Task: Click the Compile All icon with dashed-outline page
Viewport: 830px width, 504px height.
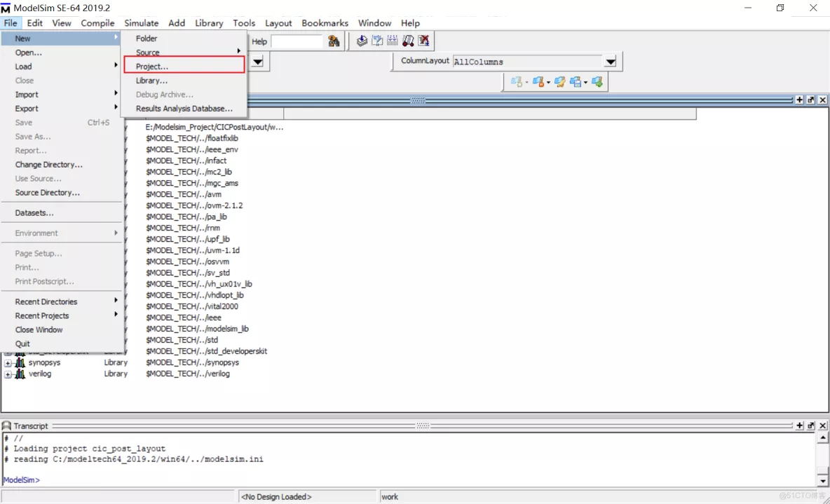Action: click(x=377, y=41)
